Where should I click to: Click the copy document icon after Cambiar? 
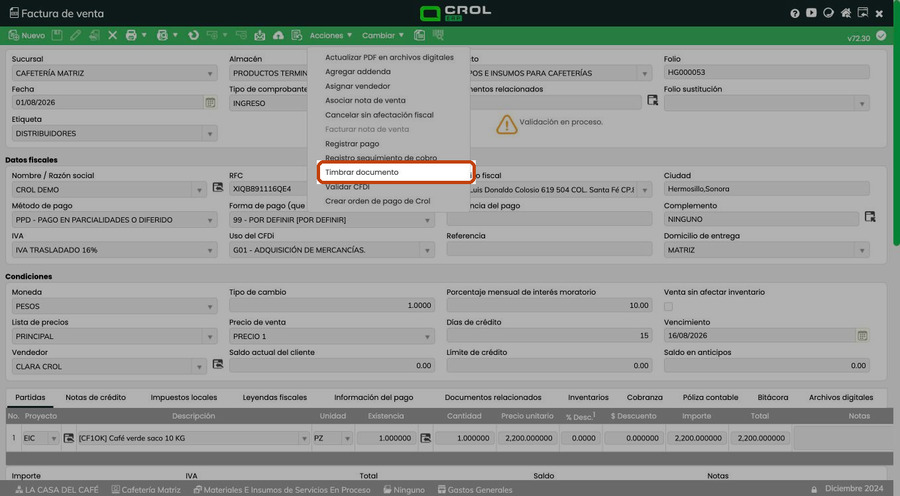pyautogui.click(x=420, y=36)
